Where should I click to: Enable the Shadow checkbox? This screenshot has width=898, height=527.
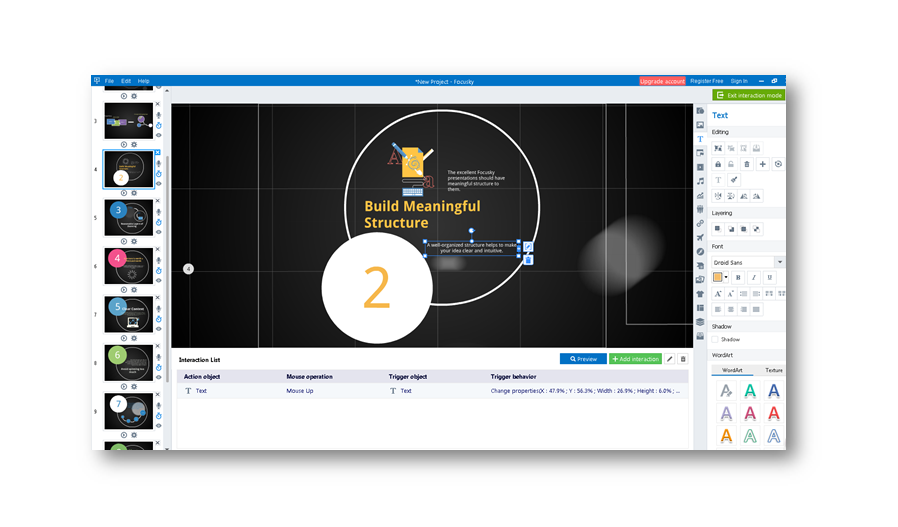717,340
